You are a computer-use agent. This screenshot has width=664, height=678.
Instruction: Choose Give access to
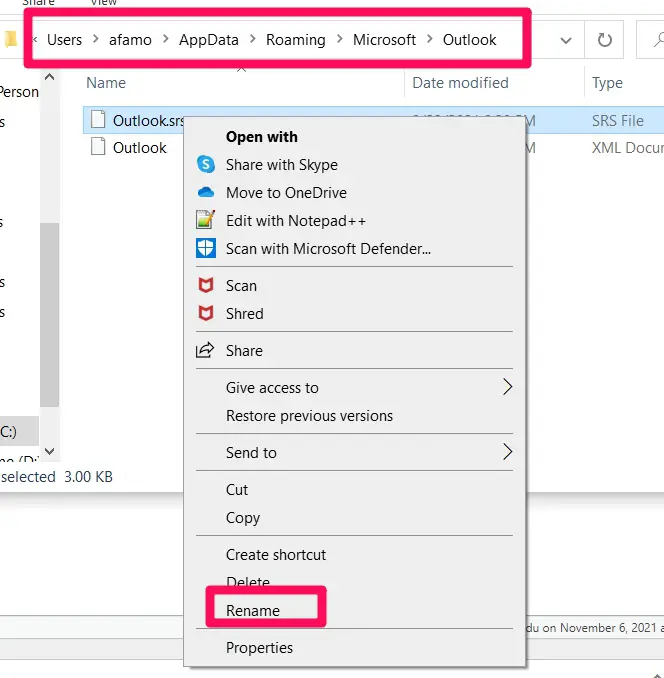tap(272, 387)
